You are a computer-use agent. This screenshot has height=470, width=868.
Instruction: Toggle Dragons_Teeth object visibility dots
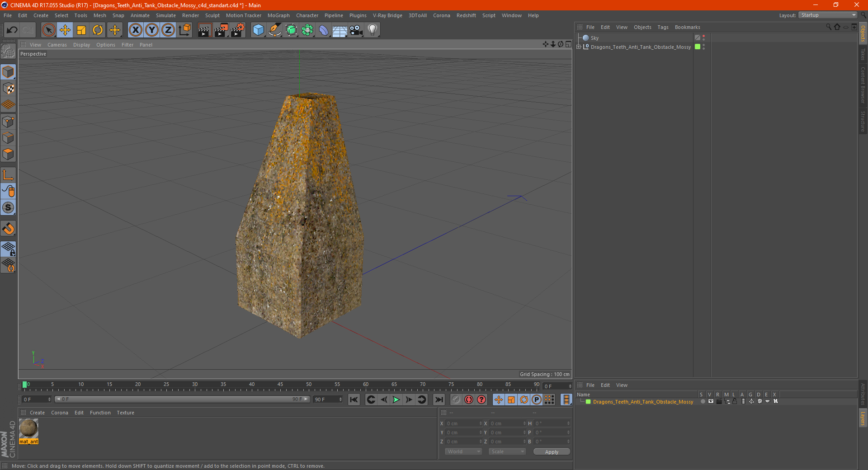[x=704, y=47]
